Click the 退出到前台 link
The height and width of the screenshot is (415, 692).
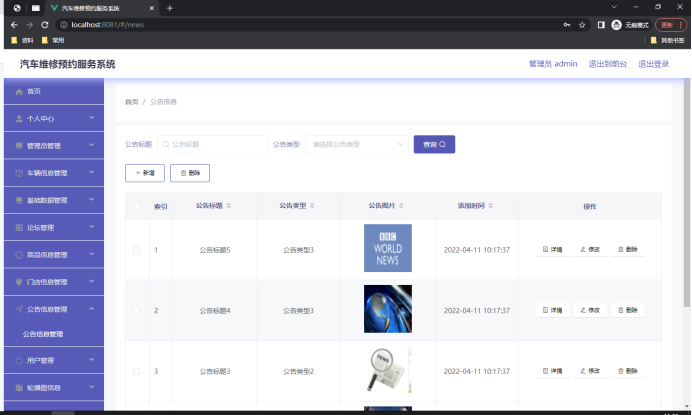(x=608, y=64)
